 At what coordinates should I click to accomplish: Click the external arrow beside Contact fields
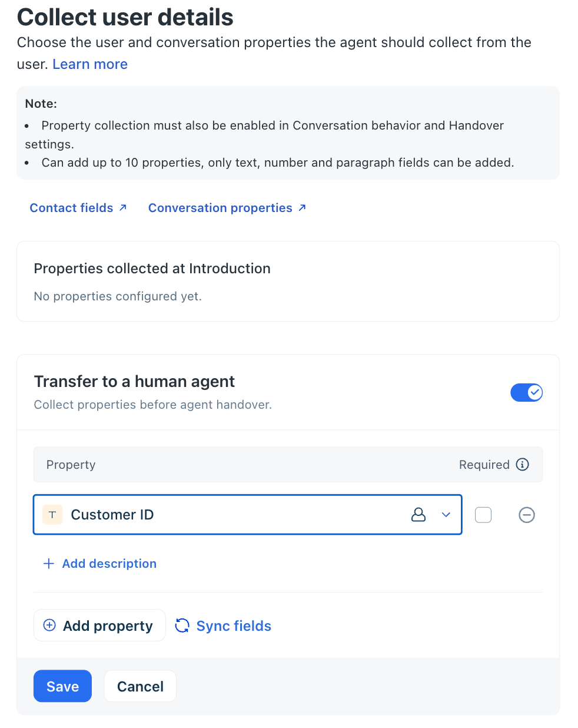point(123,207)
